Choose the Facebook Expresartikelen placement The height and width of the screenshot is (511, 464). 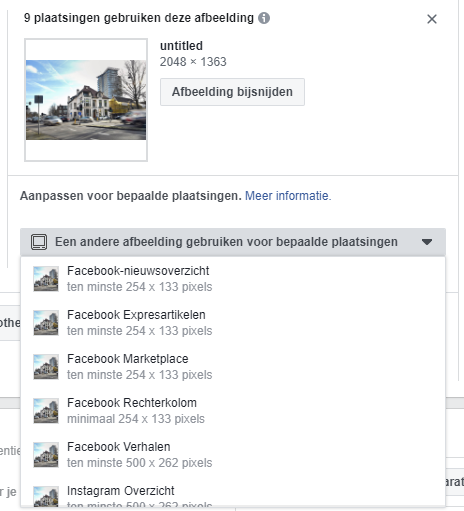(x=233, y=323)
